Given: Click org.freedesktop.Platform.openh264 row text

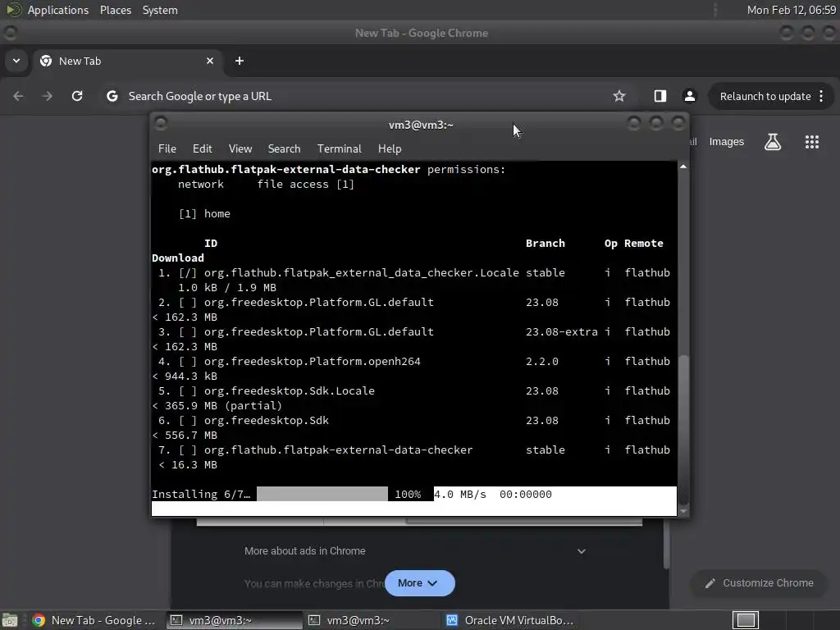Looking at the screenshot, I should click(x=313, y=362).
